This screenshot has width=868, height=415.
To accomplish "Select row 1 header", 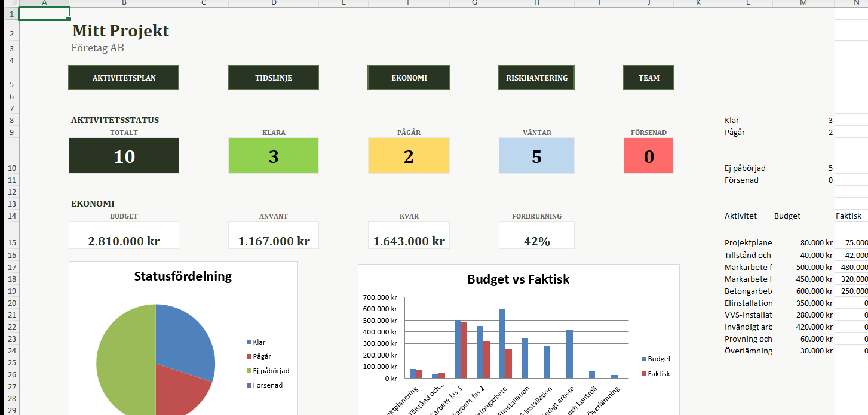I will (x=11, y=13).
